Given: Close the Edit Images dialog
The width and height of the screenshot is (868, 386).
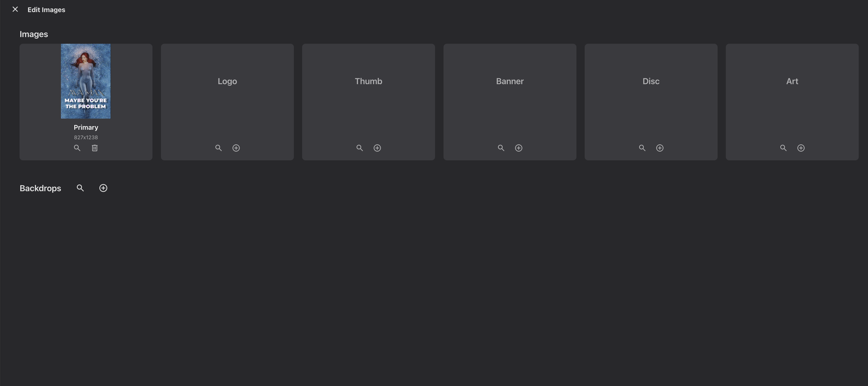Looking at the screenshot, I should coord(15,10).
